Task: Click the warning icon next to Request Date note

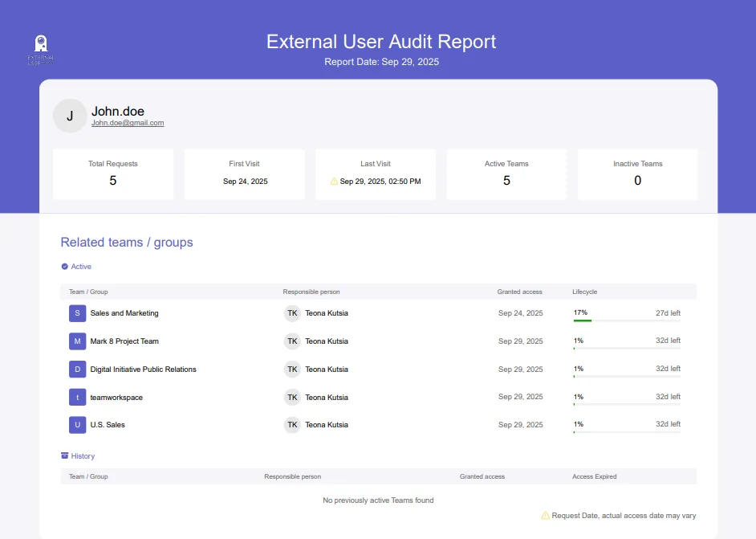Action: pos(545,516)
